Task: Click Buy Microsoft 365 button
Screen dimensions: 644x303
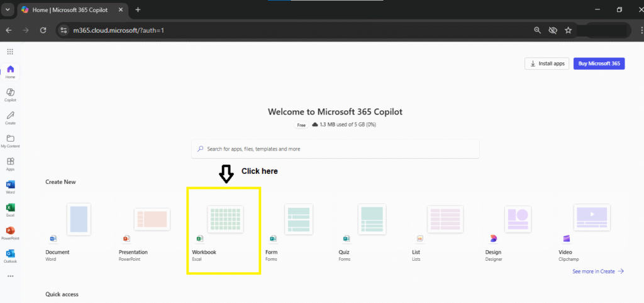Action: point(599,64)
